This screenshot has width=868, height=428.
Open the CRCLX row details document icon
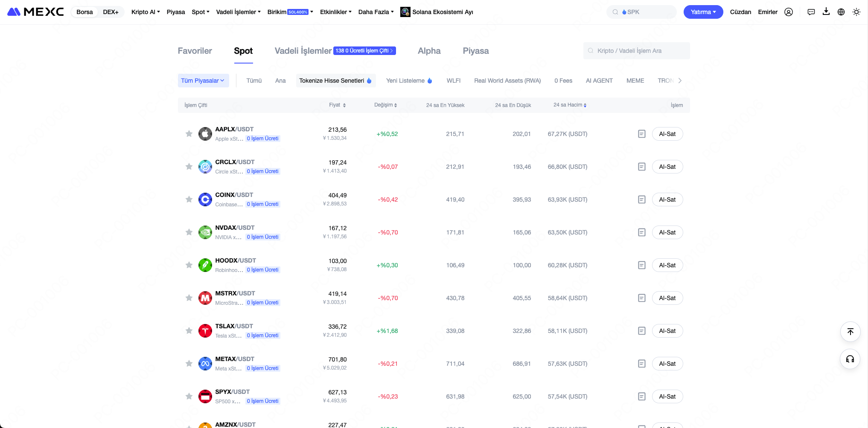click(x=642, y=167)
